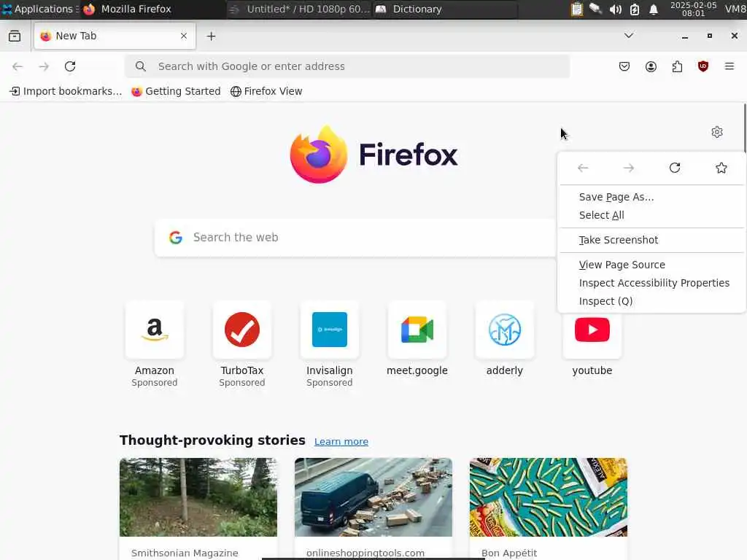Bookmark page using context menu star
The height and width of the screenshot is (560, 747).
(x=721, y=168)
